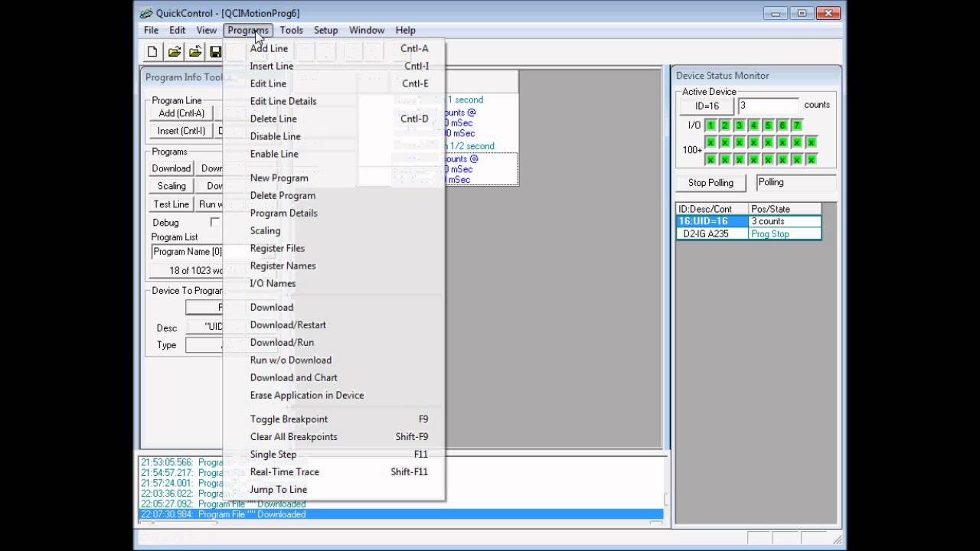
Task: Click the Polling status field
Action: point(795,182)
